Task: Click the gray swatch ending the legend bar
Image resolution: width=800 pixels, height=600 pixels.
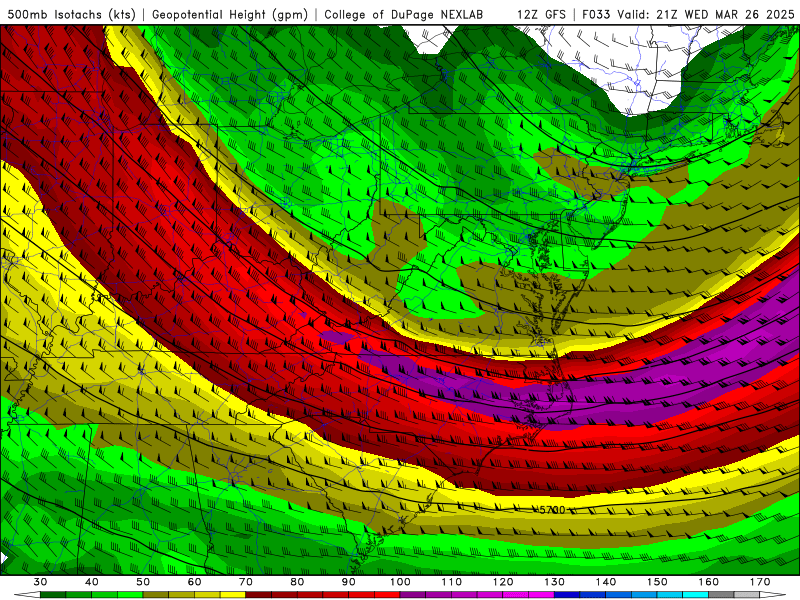Action: tap(747, 595)
